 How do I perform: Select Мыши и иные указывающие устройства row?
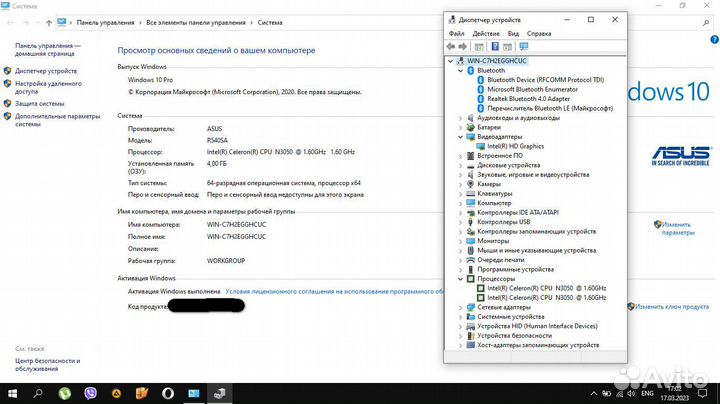click(536, 251)
